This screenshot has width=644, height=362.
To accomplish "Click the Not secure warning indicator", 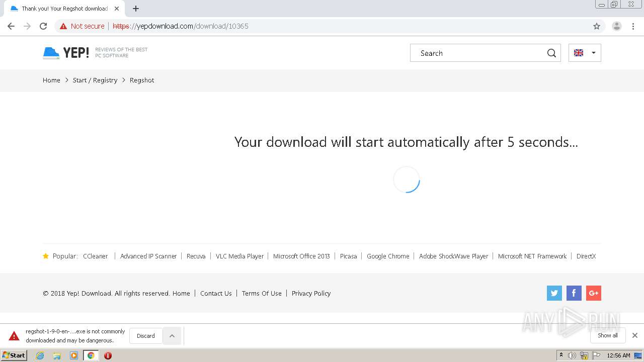I will point(82,26).
